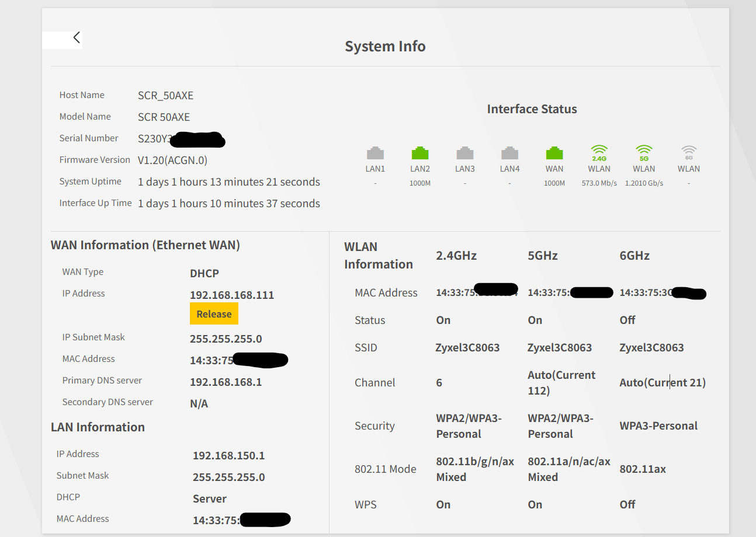Click the Primary DNS server label
This screenshot has height=537, width=756.
(x=102, y=381)
